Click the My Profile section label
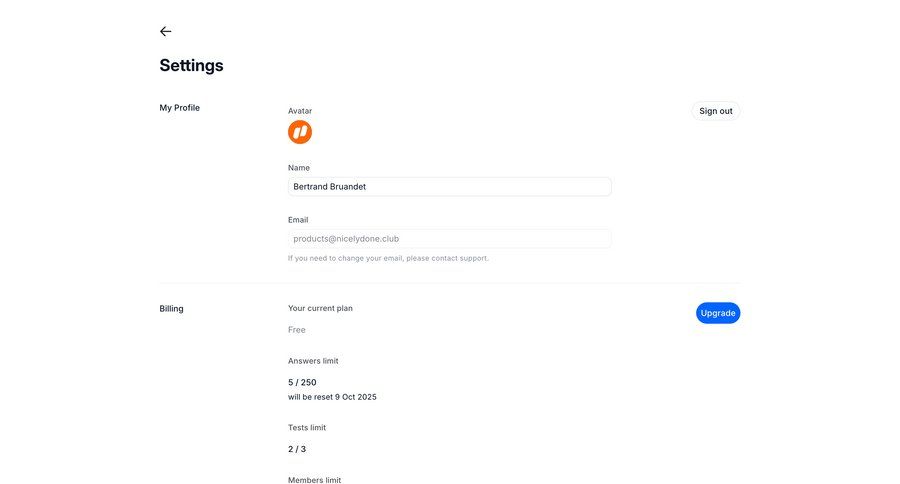This screenshot has height=484, width=900. (x=180, y=108)
